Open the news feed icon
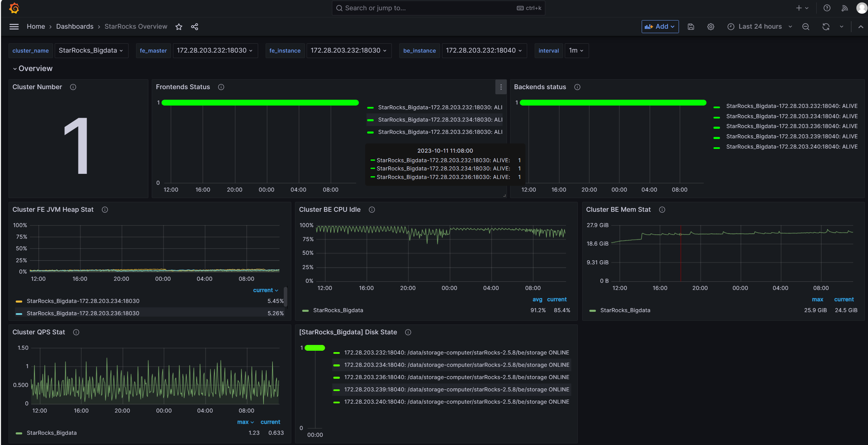The width and height of the screenshot is (868, 445). coord(845,8)
